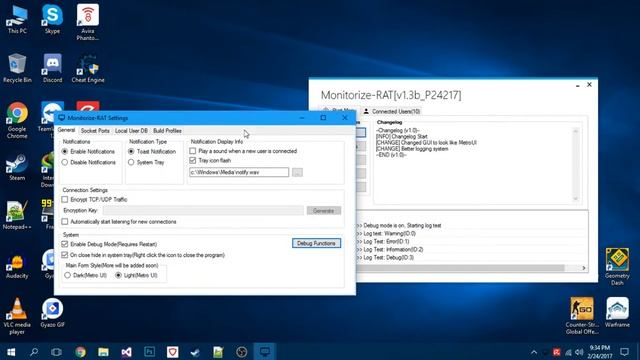This screenshot has height=360, width=640.
Task: Select the Light(Metro UI) form style
Action: coord(118,276)
